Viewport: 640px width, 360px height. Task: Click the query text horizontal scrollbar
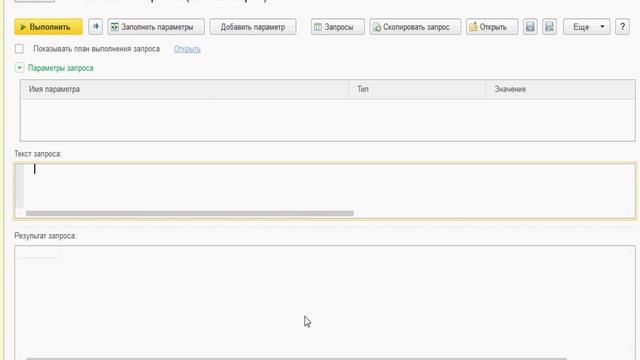pos(189,213)
